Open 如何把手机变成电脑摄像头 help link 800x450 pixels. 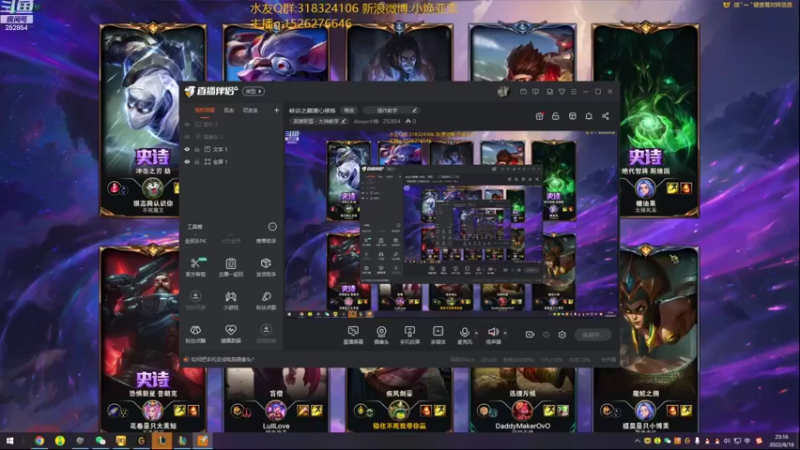(222, 359)
